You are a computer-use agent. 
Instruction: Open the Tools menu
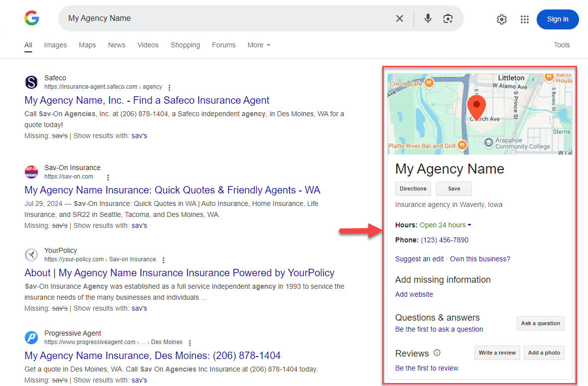[562, 45]
